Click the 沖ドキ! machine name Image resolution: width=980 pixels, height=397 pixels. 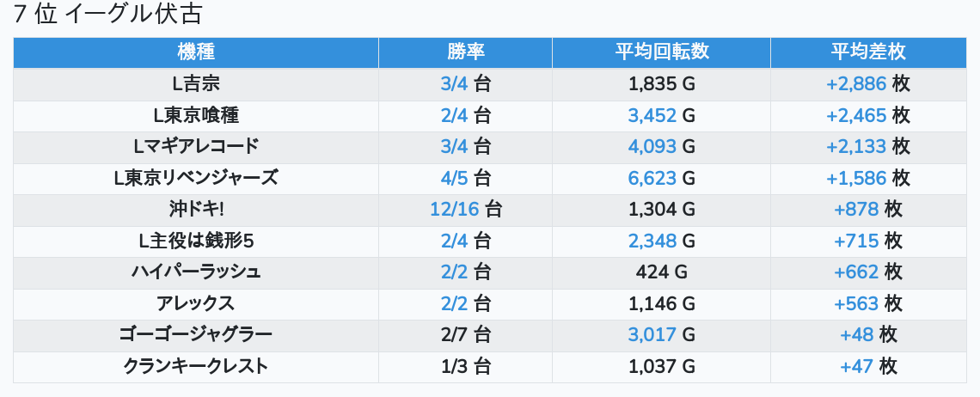(x=196, y=209)
